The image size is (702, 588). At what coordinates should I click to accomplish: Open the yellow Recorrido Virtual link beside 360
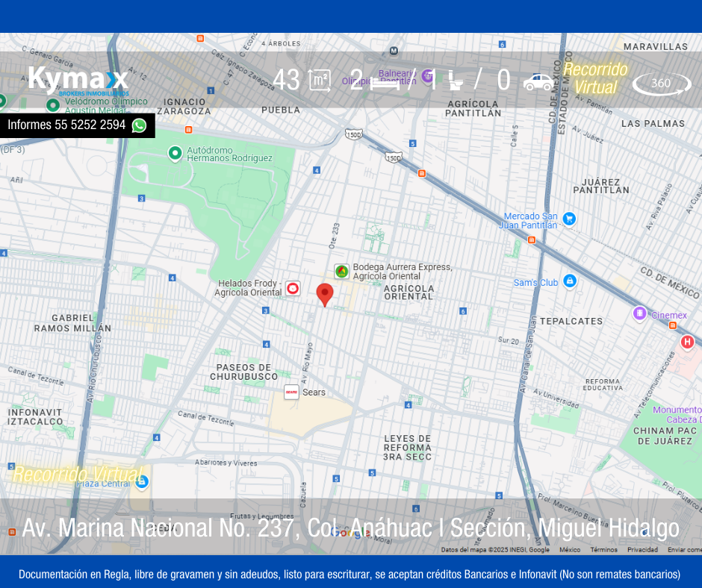click(595, 78)
